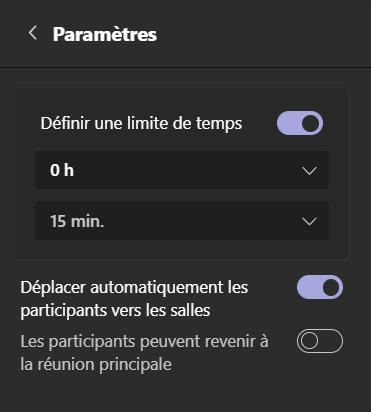
Task: Click the knob of the auto-move participants switch
Action: point(331,287)
